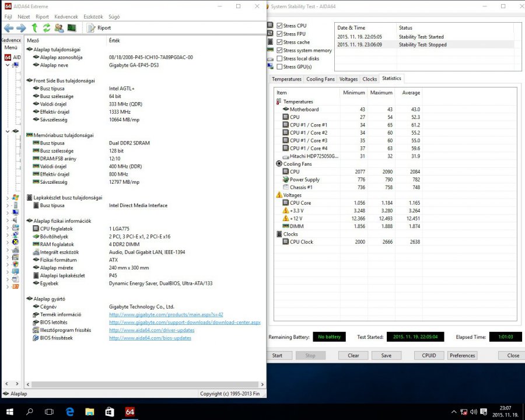Show hidden tray icons chevron
The height and width of the screenshot is (420, 525).
coord(454,412)
